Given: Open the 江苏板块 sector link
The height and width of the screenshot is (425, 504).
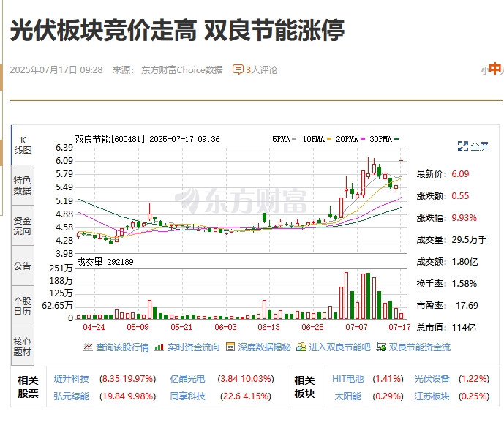Looking at the screenshot, I should click(x=432, y=396).
